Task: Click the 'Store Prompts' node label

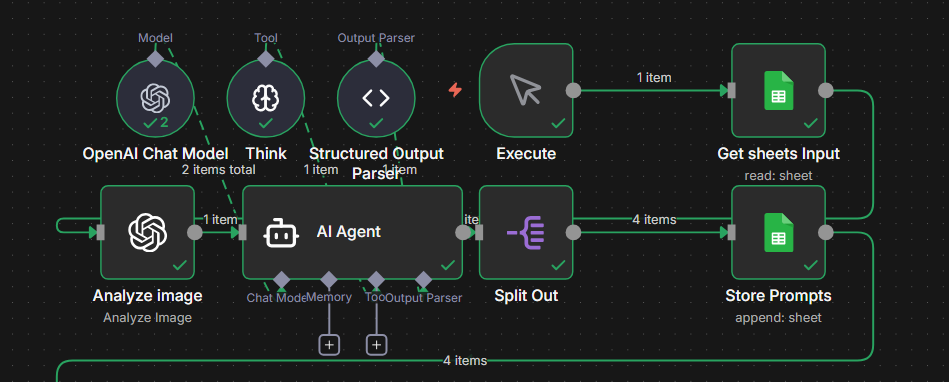Action: pyautogui.click(x=778, y=296)
